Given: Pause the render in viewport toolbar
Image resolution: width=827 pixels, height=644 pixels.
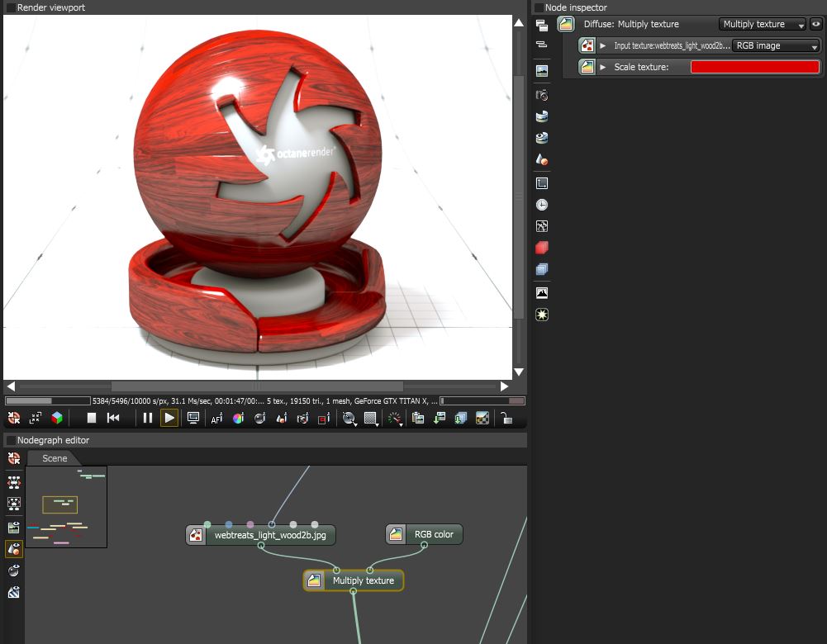Looking at the screenshot, I should [x=148, y=419].
